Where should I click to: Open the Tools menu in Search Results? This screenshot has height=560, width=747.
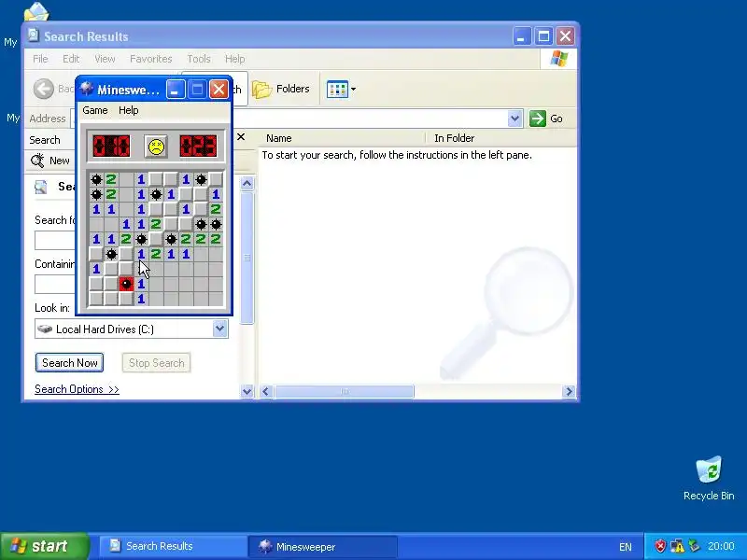(199, 59)
